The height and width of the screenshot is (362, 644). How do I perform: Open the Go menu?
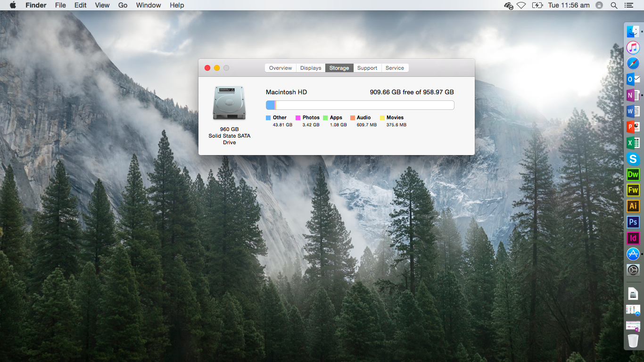point(123,5)
